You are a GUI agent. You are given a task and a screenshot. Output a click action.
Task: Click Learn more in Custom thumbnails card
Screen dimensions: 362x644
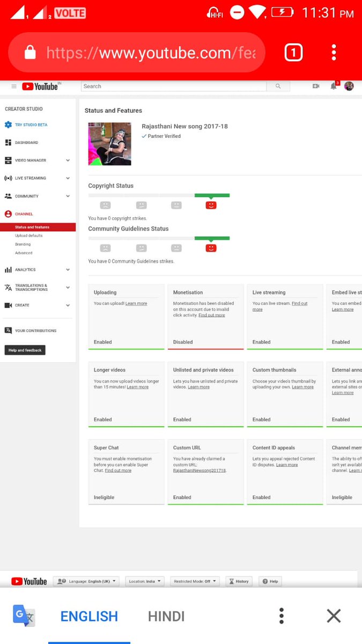[303, 387]
